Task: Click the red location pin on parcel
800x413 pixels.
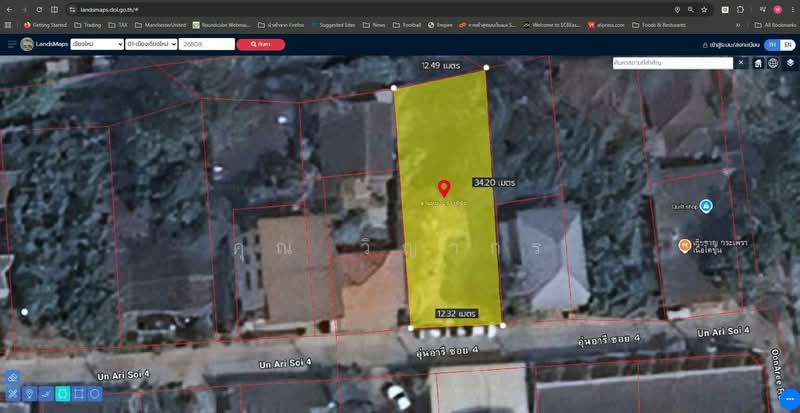Action: 444,188
